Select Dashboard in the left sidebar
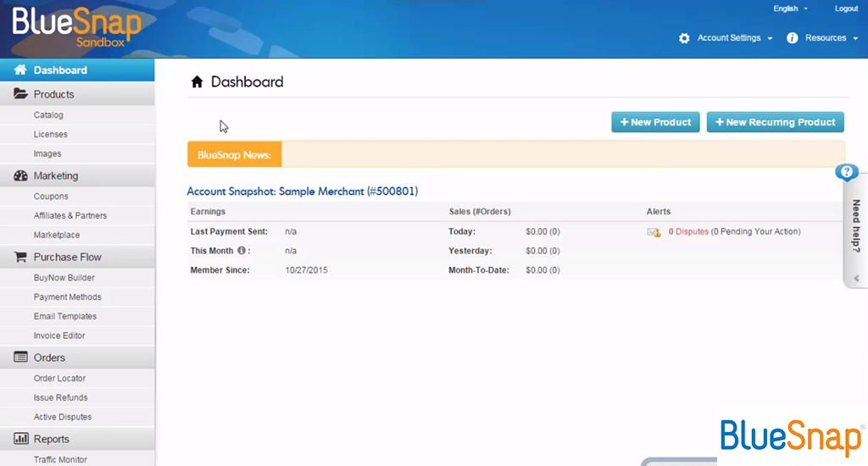The height and width of the screenshot is (466, 868). tap(60, 70)
